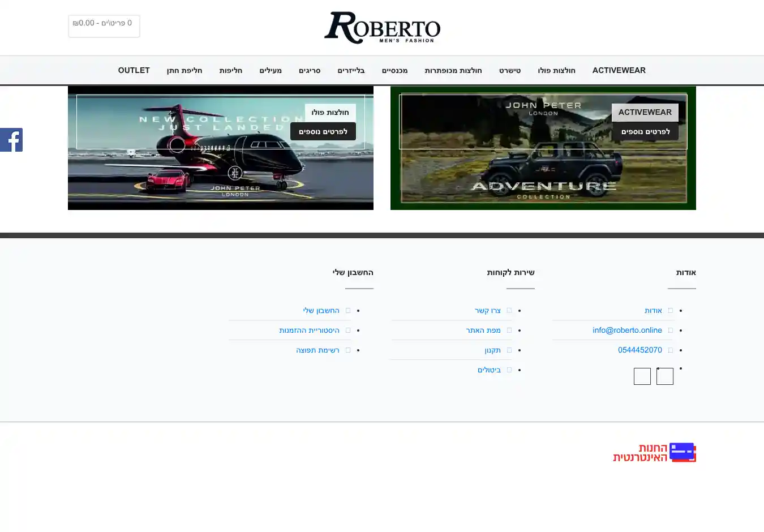Screen dimensions: 764x532
Task: Open the OUTLET menu item
Action: (134, 71)
